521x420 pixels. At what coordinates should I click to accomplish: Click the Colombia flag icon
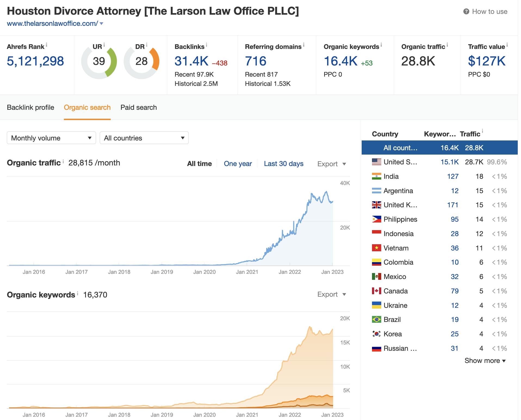pyautogui.click(x=377, y=262)
